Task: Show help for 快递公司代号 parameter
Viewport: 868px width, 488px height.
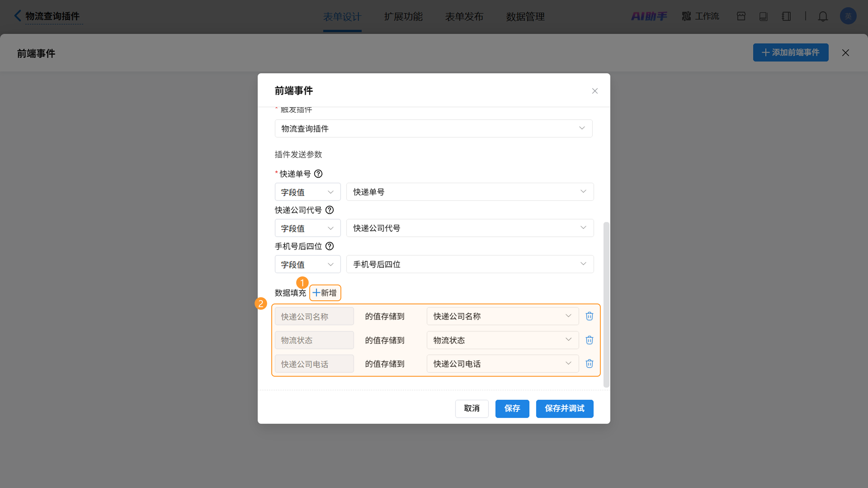Action: [330, 210]
